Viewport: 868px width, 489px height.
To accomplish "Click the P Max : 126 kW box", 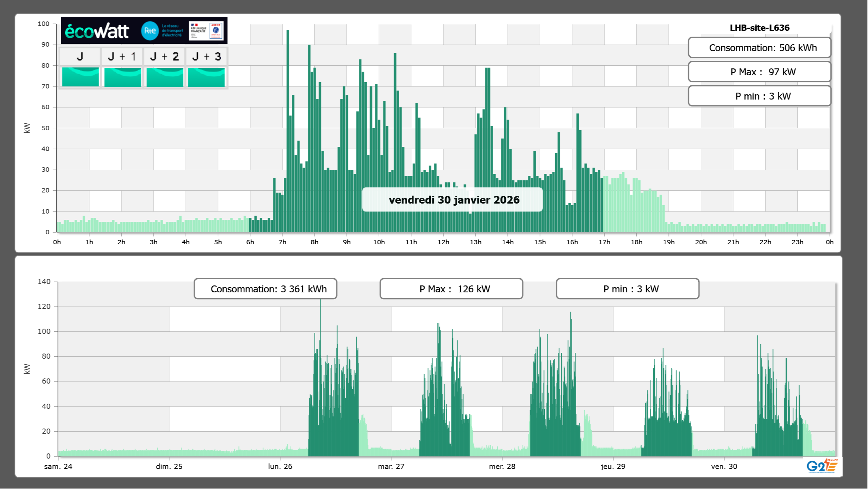I will 451,289.
